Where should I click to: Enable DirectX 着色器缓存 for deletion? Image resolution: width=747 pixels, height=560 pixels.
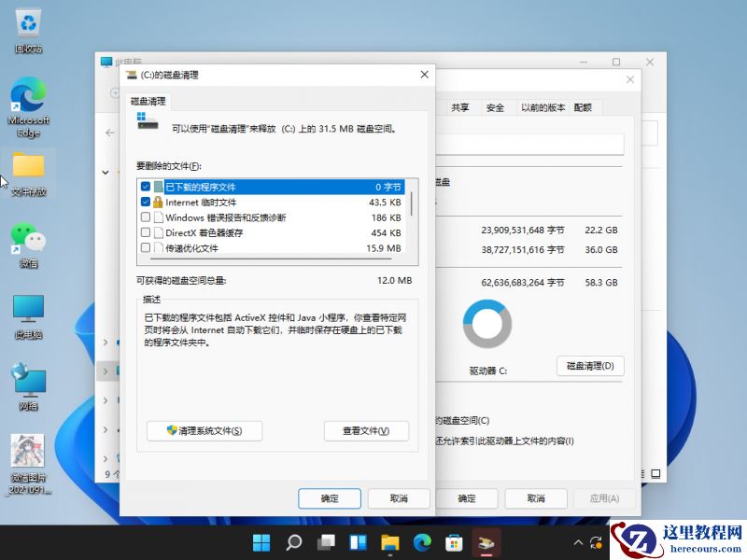(x=145, y=232)
